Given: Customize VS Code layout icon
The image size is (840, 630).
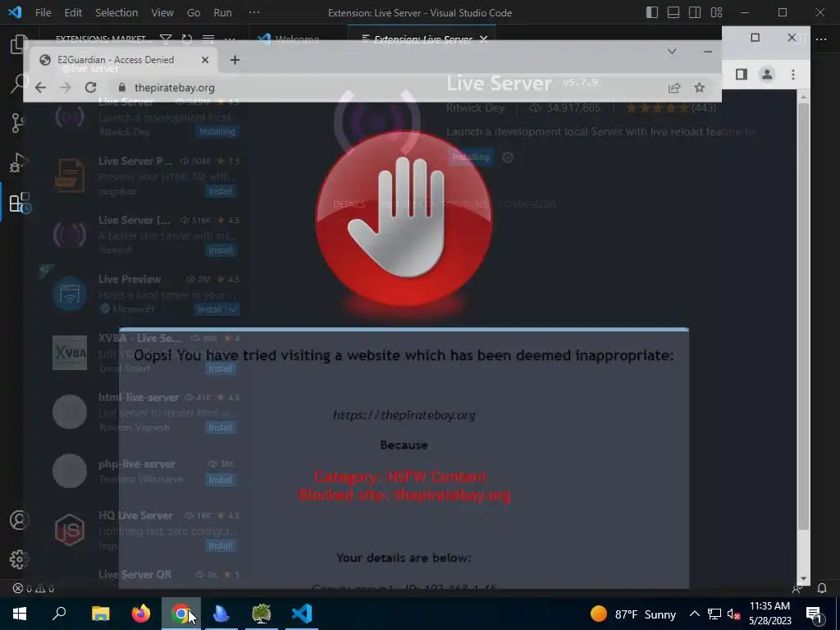Looking at the screenshot, I should [x=716, y=12].
